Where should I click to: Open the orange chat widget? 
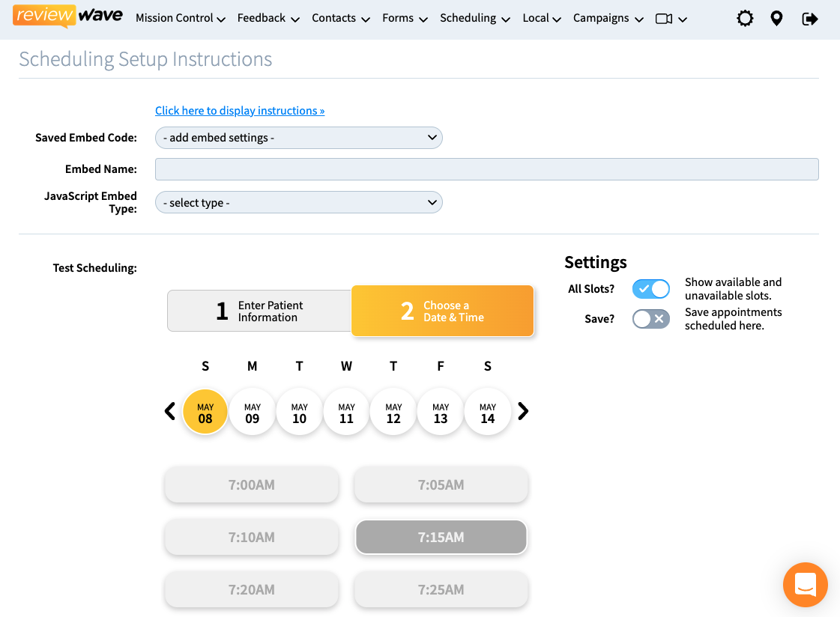tap(805, 585)
